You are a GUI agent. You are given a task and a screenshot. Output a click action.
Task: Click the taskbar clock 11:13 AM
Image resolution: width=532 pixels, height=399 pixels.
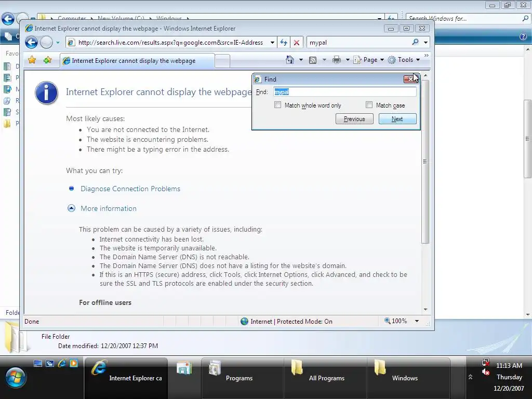[x=509, y=365]
